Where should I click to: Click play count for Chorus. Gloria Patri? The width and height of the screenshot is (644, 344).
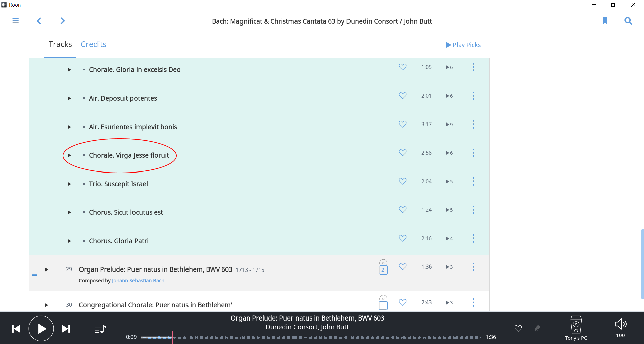(x=449, y=239)
